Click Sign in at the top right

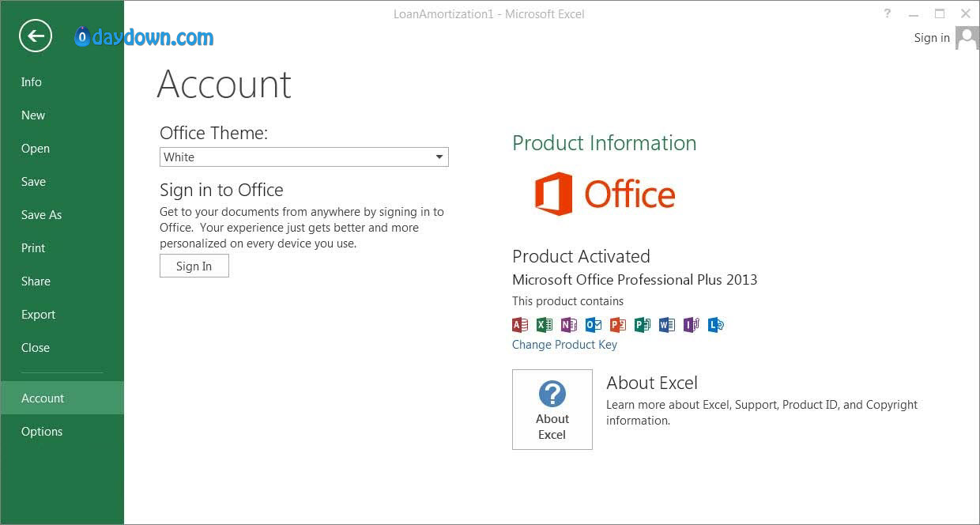tap(932, 38)
